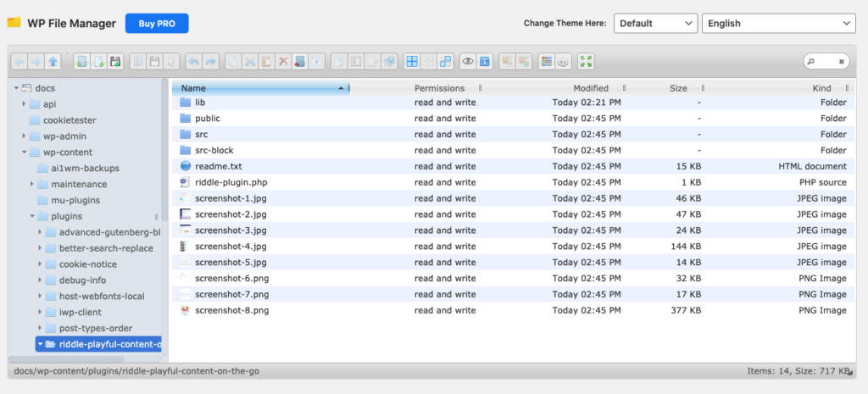Sort by the Permissions column header

tap(440, 88)
